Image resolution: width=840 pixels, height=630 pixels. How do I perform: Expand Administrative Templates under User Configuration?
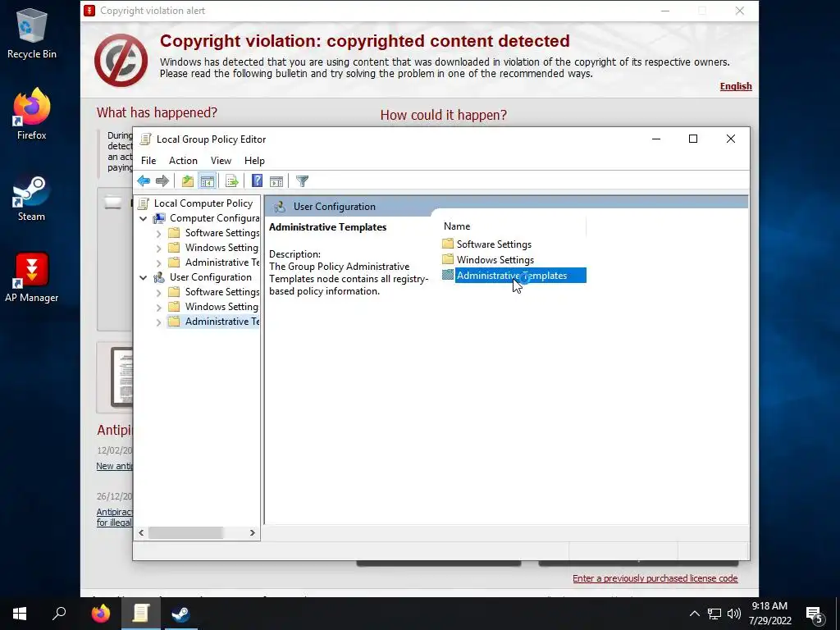(x=158, y=322)
